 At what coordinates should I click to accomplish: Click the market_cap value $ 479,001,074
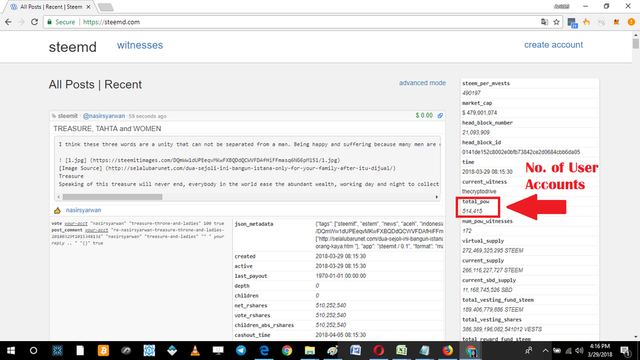pyautogui.click(x=480, y=113)
